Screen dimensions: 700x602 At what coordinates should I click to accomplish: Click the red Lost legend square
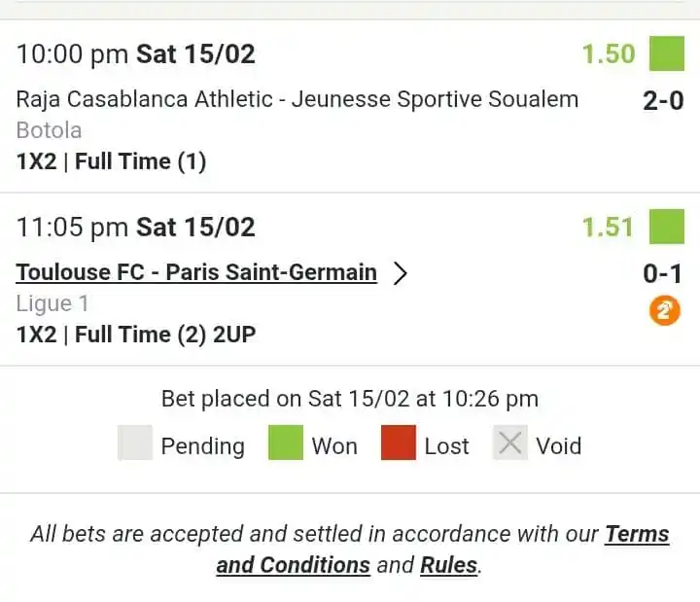click(399, 443)
